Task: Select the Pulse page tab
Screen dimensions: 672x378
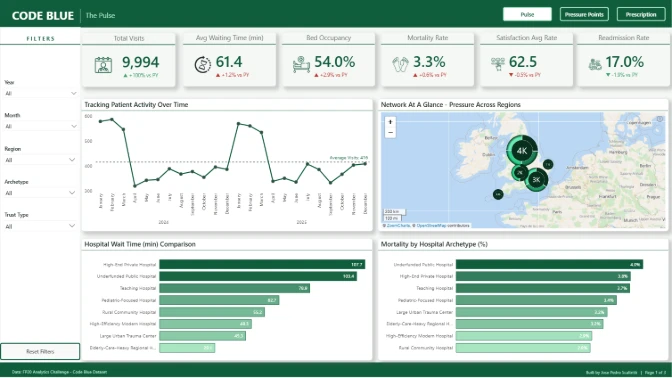Action: coord(527,15)
